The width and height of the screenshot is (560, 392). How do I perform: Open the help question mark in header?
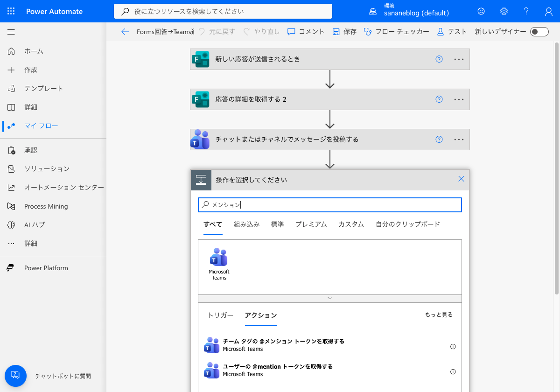pyautogui.click(x=526, y=11)
